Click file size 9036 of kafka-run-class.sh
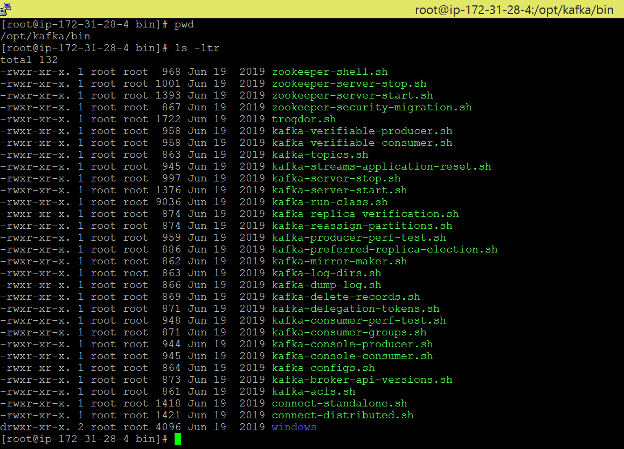The image size is (624, 449). pyautogui.click(x=168, y=202)
